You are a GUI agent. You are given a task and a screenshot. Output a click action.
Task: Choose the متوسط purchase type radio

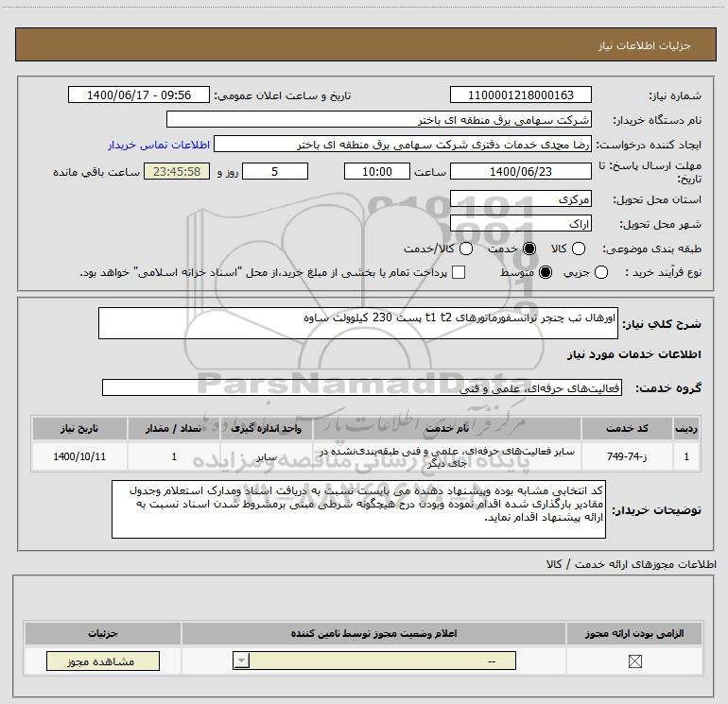[x=546, y=272]
